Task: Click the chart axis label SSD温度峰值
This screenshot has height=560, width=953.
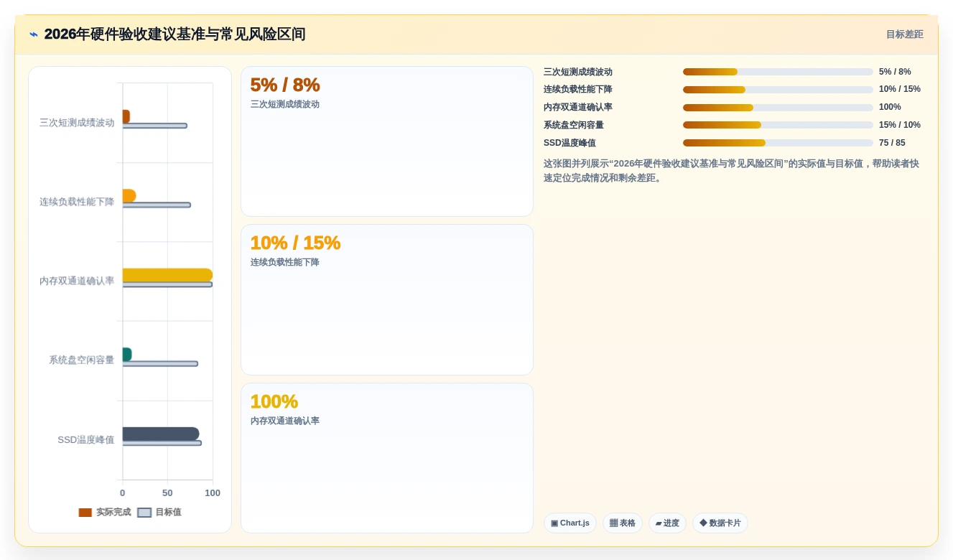Action: tap(86, 439)
